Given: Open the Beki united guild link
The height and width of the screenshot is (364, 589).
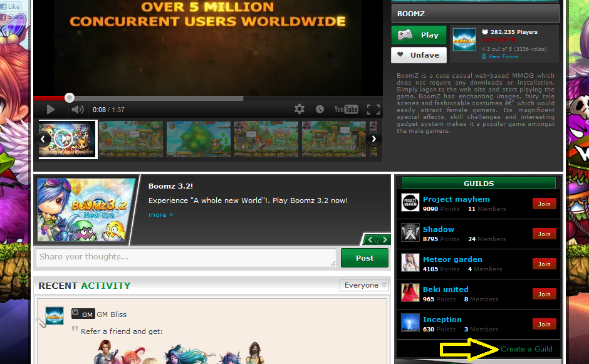Looking at the screenshot, I should pos(446,289).
